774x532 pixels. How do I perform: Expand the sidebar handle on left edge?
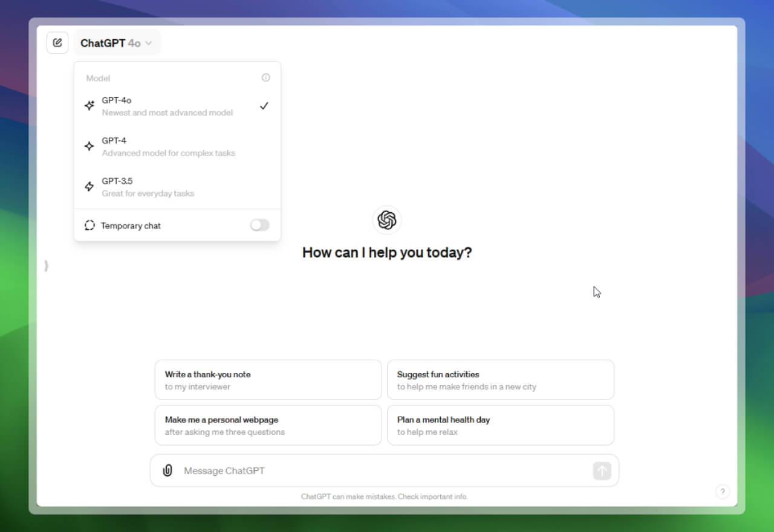point(46,265)
